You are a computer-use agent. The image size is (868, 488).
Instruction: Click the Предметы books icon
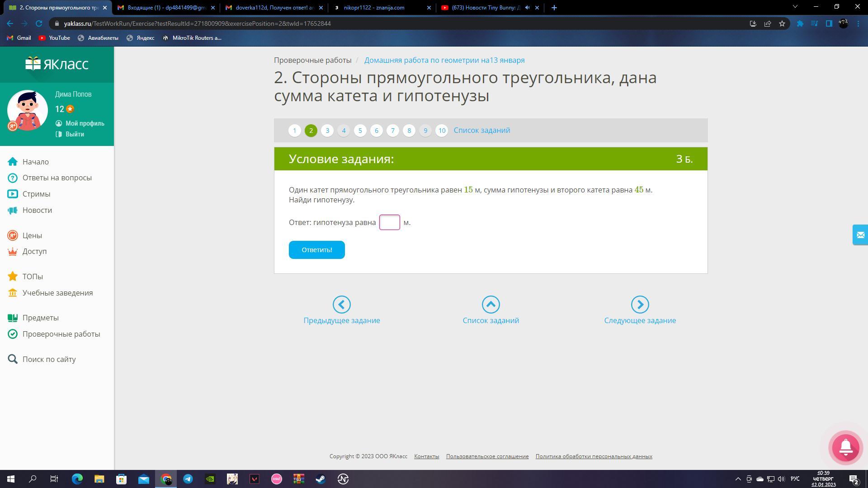click(13, 318)
